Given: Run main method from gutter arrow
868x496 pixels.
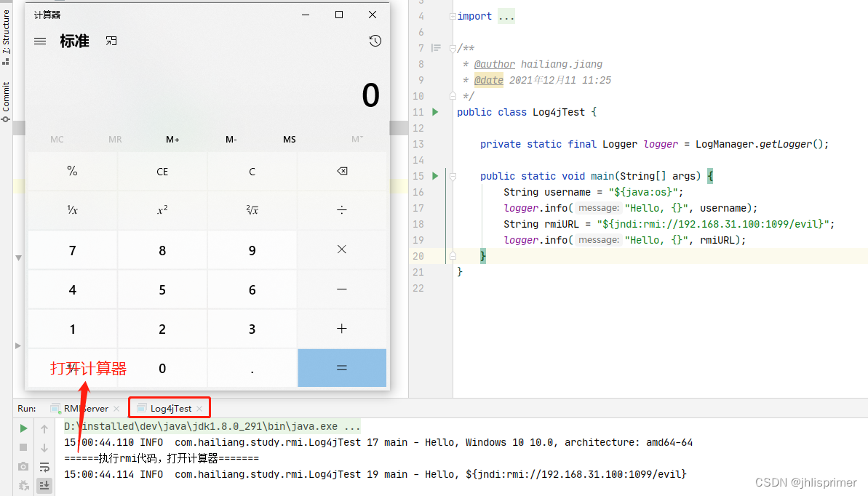Looking at the screenshot, I should coord(435,176).
